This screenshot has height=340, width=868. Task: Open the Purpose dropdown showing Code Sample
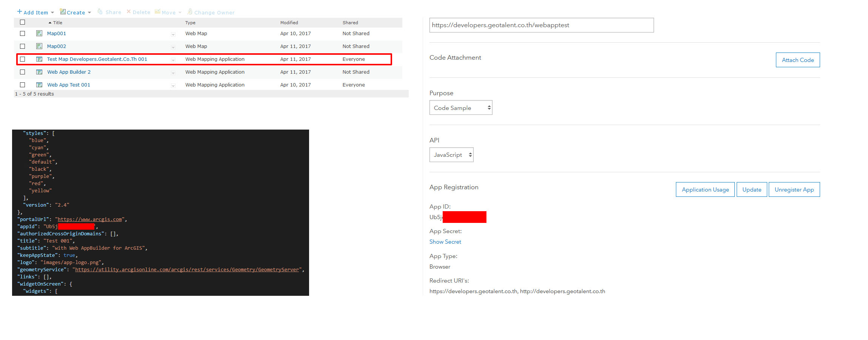coord(461,108)
